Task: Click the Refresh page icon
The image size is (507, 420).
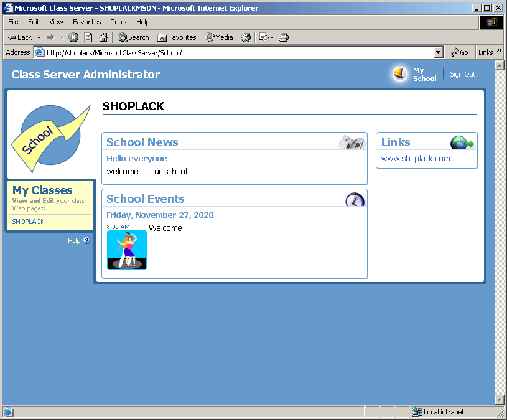Action: pos(88,37)
